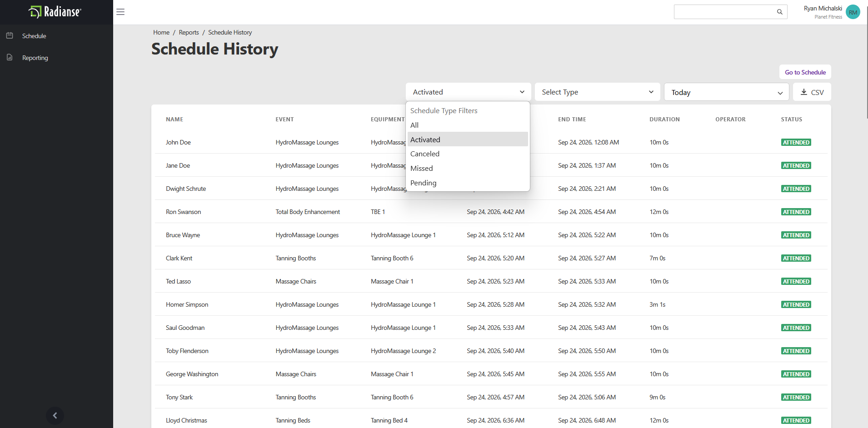This screenshot has height=428, width=868.
Task: Open the Activated filter dropdown
Action: (468, 92)
